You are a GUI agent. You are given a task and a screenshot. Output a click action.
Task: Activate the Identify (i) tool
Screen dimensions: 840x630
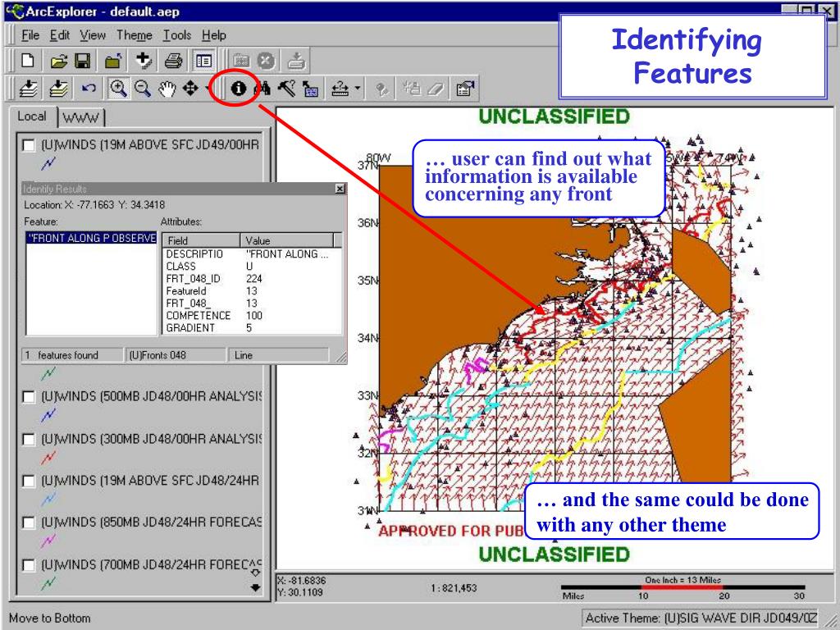click(239, 89)
